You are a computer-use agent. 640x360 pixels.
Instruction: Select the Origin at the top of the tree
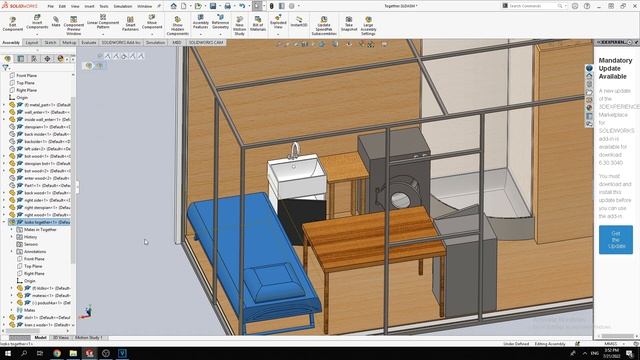click(x=22, y=98)
